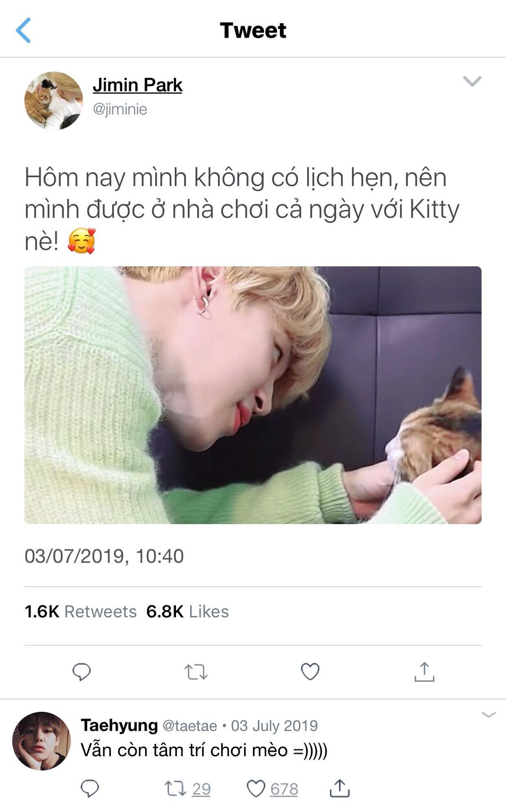Image resolution: width=506 pixels, height=812 pixels.
Task: Open the reply icon under main tweet
Action: coord(82,672)
